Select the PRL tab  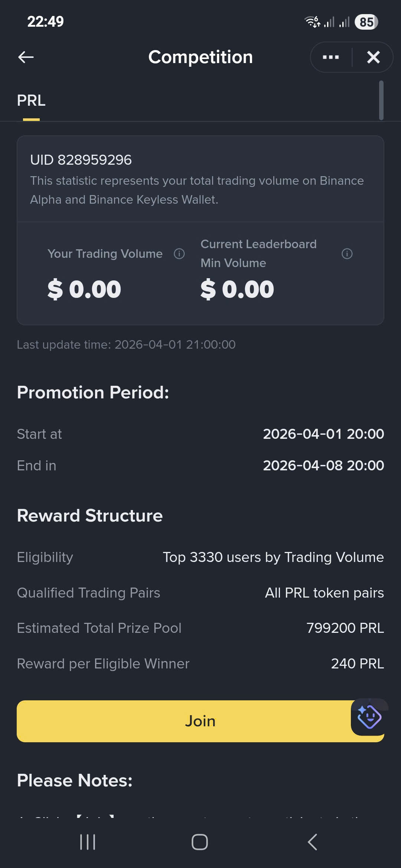[31, 101]
